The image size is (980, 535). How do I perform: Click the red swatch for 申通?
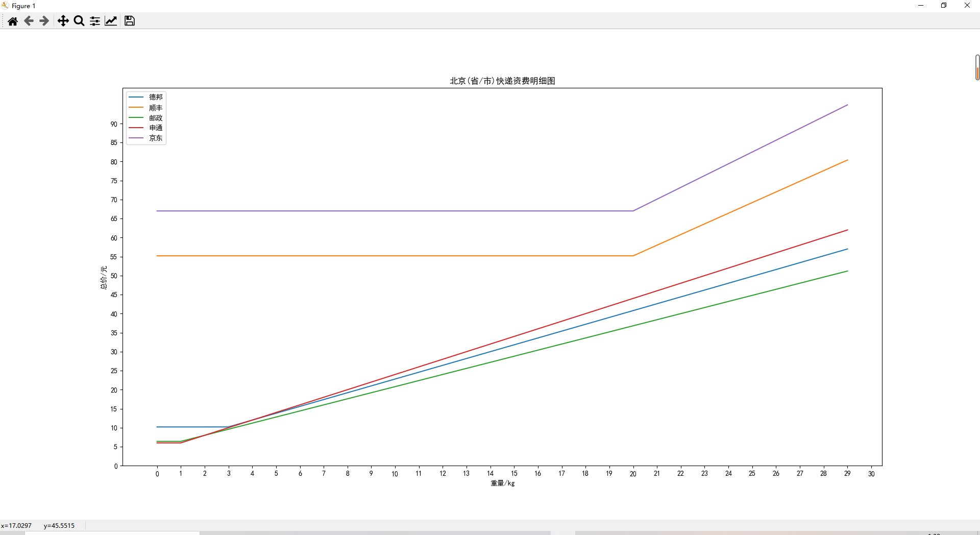(x=136, y=128)
